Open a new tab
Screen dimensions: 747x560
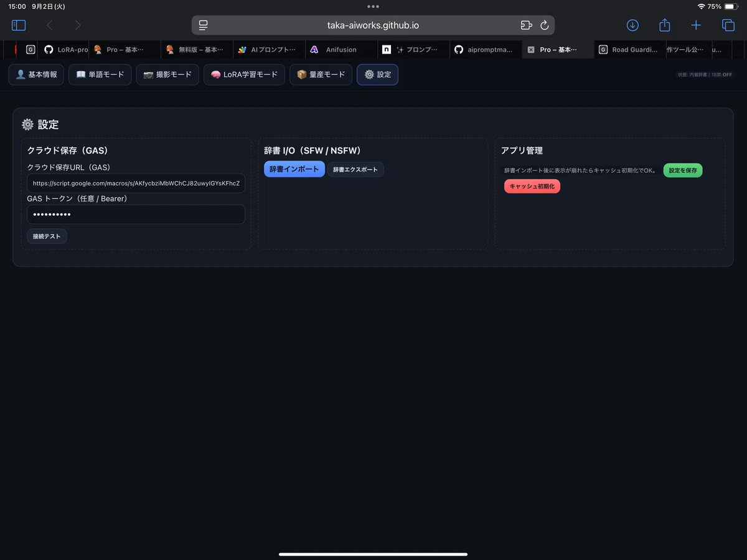(x=696, y=26)
